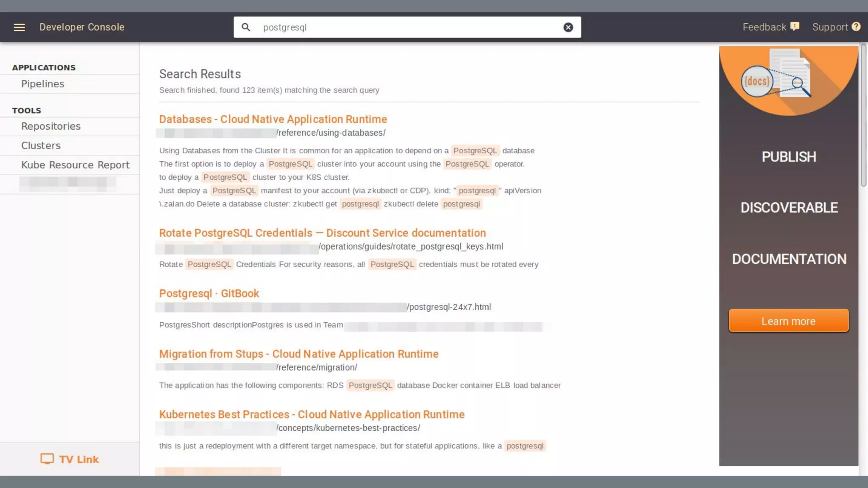Open Postgresql GitBook search result
Screen dimensions: 868x488
coord(209,294)
